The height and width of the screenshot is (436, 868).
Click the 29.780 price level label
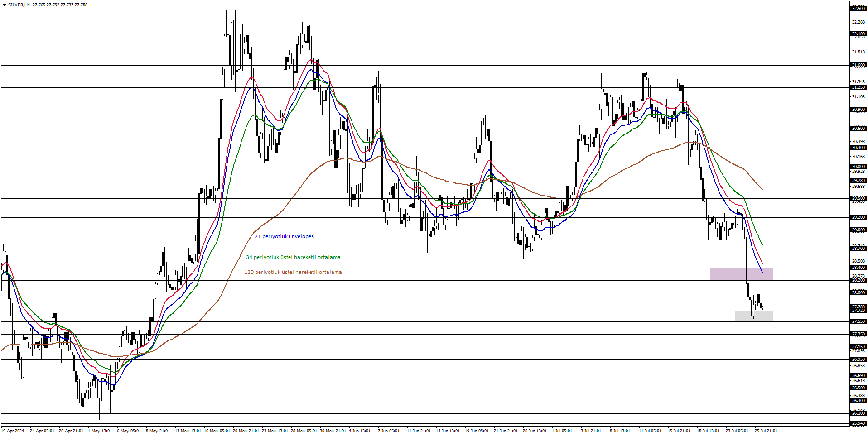point(858,181)
